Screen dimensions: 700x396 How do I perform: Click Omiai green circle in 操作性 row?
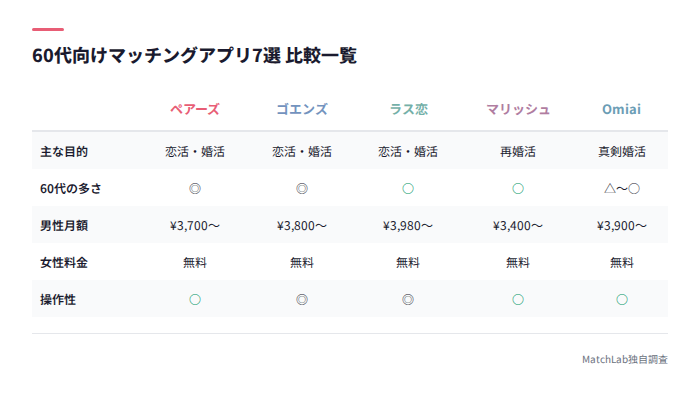[621, 300]
